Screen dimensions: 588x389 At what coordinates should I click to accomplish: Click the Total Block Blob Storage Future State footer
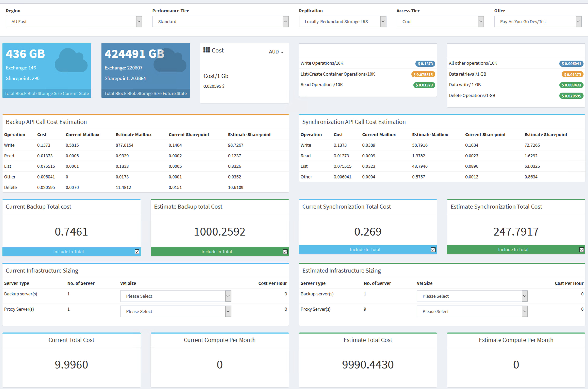pos(146,93)
